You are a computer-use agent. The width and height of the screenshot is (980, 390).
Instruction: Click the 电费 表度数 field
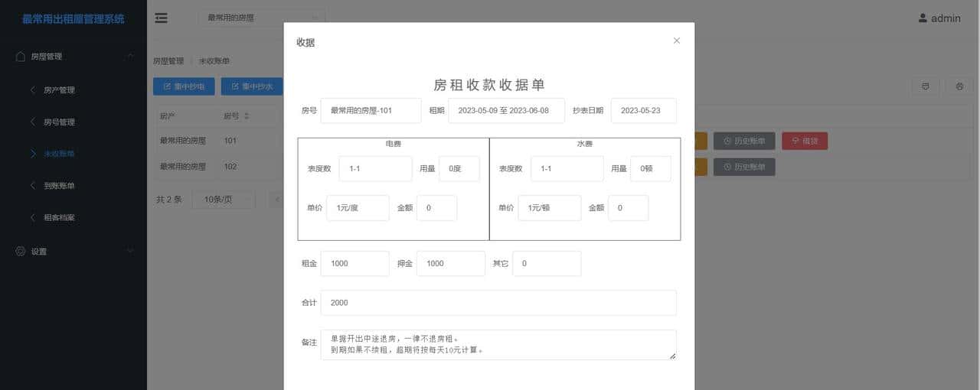(x=375, y=168)
